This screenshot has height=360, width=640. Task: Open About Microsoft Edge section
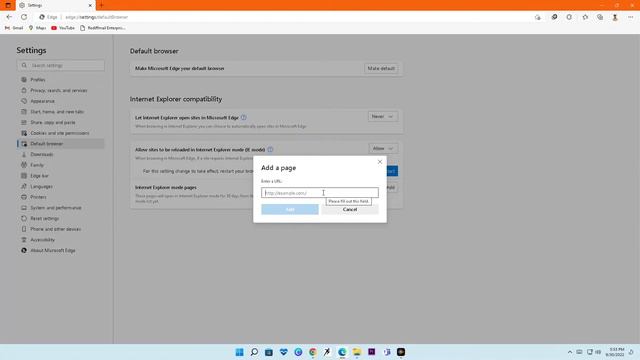[x=53, y=251]
